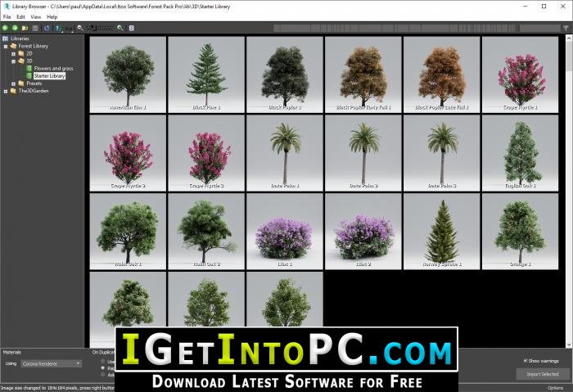Expand the Presets folder node
The image size is (573, 392).
[x=13, y=83]
